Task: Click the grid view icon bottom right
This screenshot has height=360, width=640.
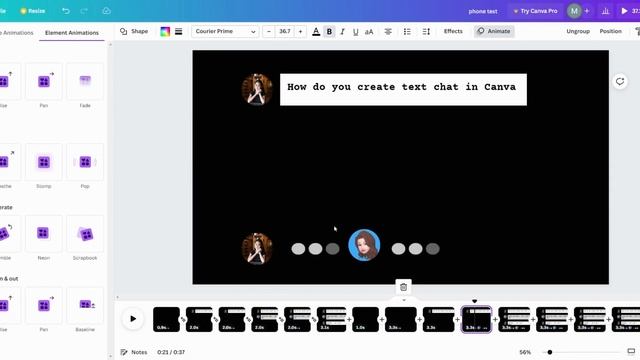Action: (x=631, y=351)
